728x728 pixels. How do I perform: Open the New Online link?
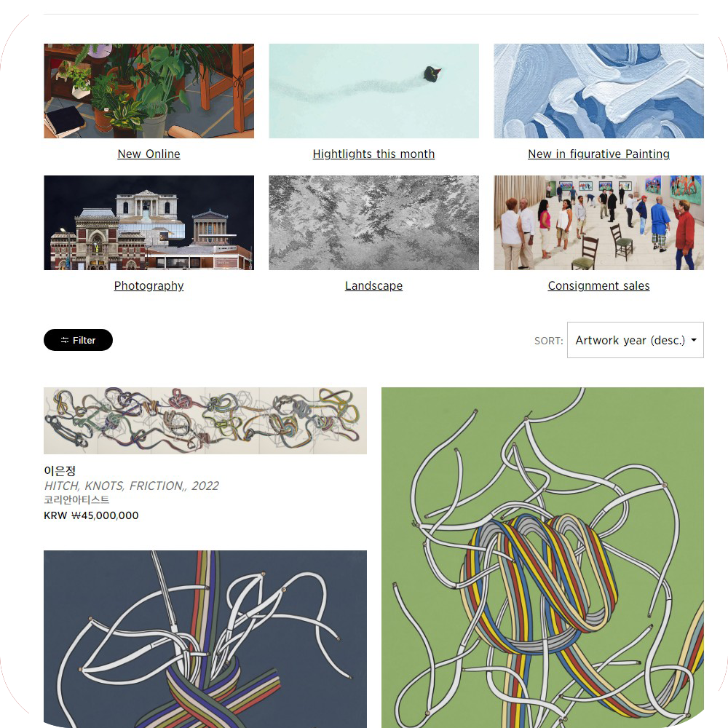click(x=149, y=154)
